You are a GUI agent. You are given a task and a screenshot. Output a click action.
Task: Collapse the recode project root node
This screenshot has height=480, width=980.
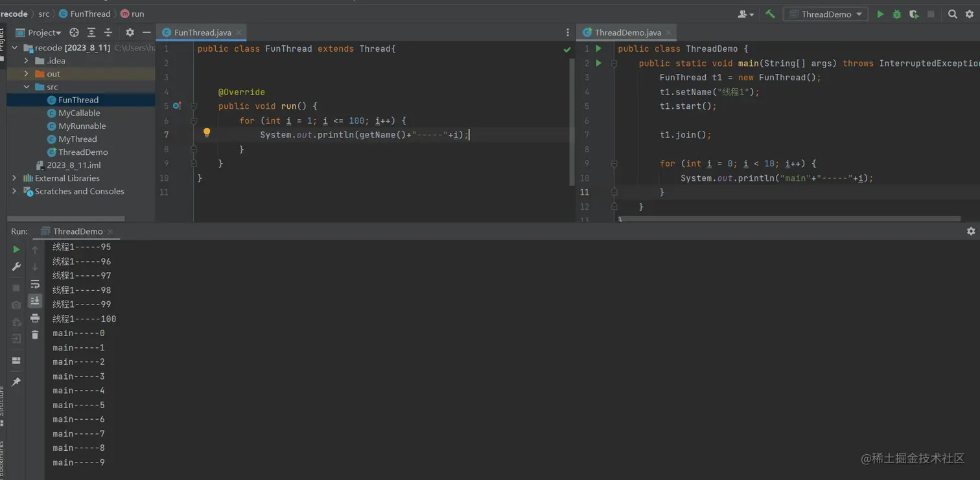coord(15,48)
